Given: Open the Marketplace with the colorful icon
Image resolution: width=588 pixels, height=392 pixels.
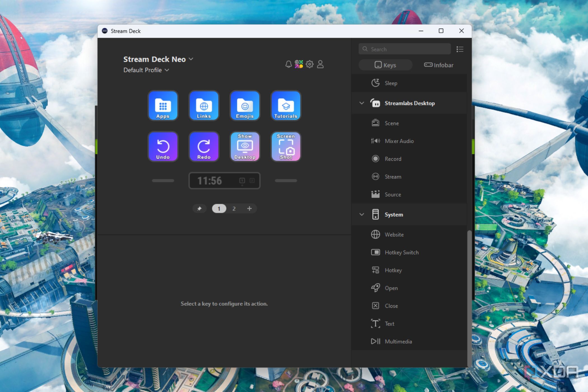Looking at the screenshot, I should point(299,64).
